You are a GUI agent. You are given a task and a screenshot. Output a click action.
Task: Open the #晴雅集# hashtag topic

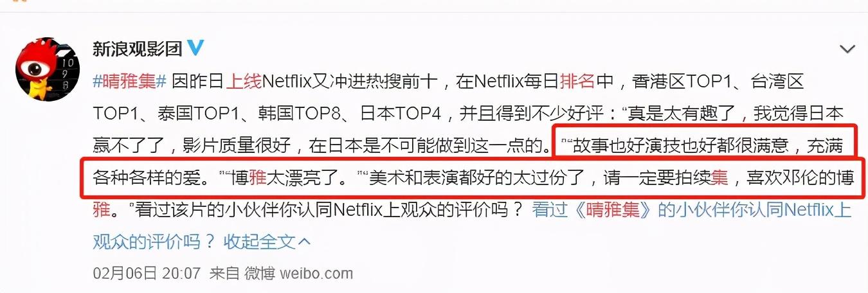[130, 81]
